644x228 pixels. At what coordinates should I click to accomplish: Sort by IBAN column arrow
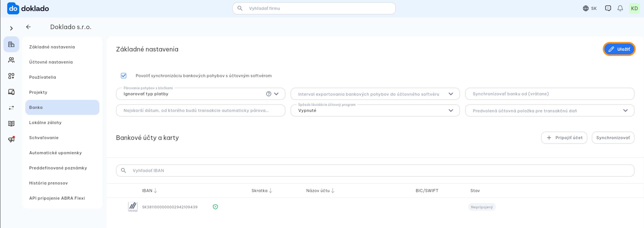pos(155,190)
